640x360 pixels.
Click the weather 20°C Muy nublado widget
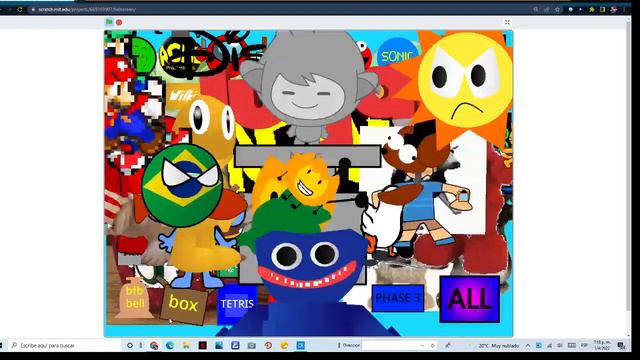[498, 345]
